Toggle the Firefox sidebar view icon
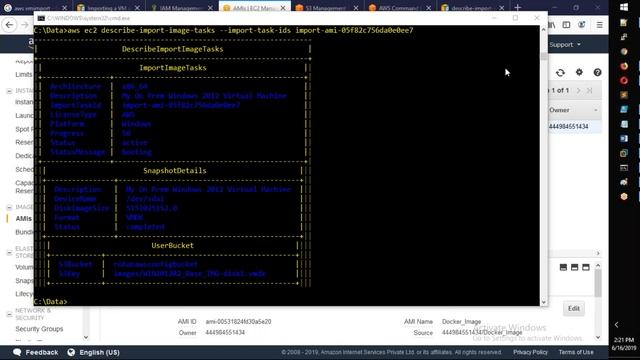Viewport: 640px width, 360px height. pyautogui.click(x=567, y=25)
